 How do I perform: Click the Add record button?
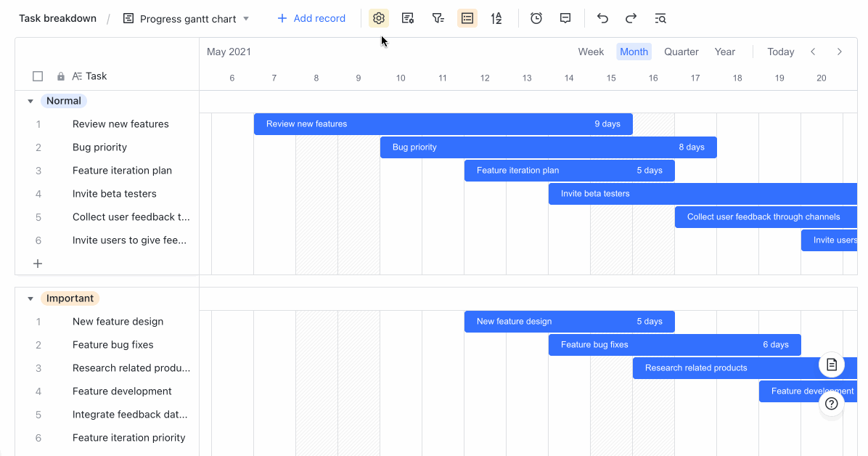coord(311,18)
